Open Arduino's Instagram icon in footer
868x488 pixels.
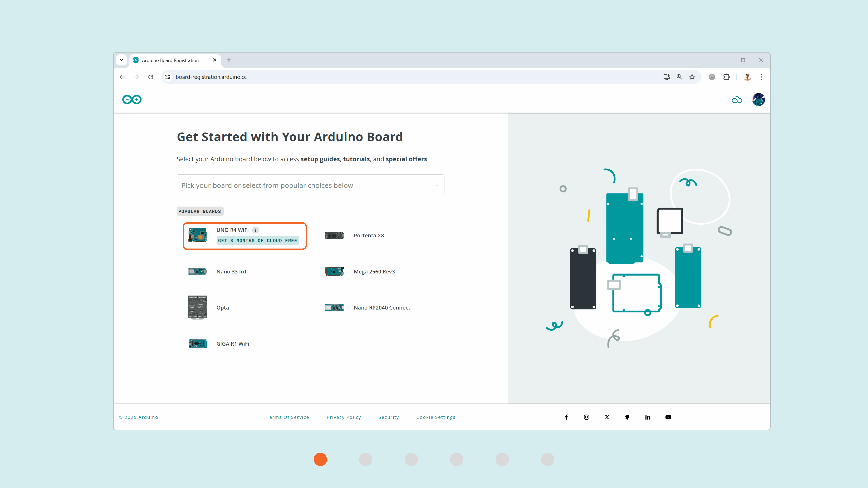[x=587, y=417]
